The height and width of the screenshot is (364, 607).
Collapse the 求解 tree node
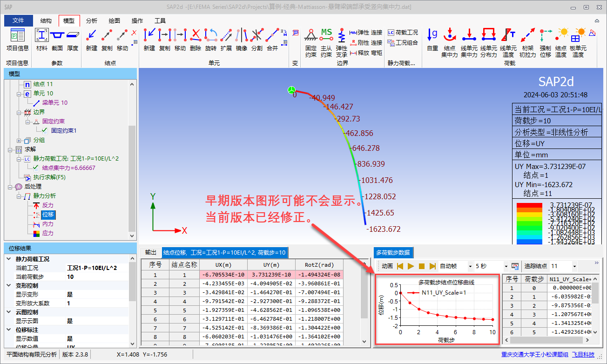click(x=10, y=149)
